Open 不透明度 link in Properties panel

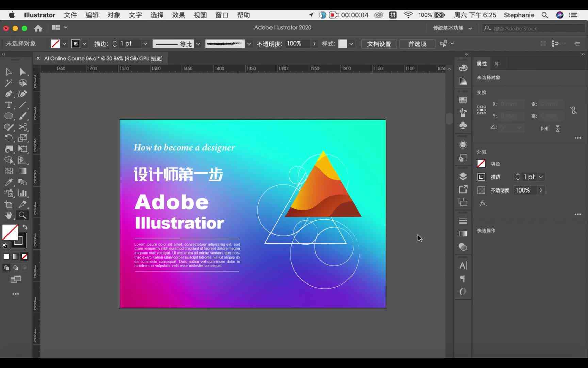pos(500,190)
